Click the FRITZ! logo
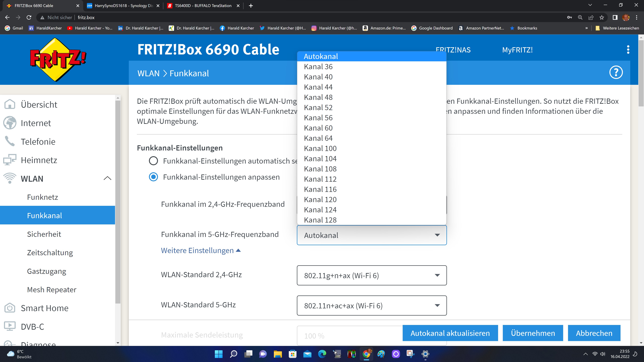644x362 pixels. pos(58,59)
